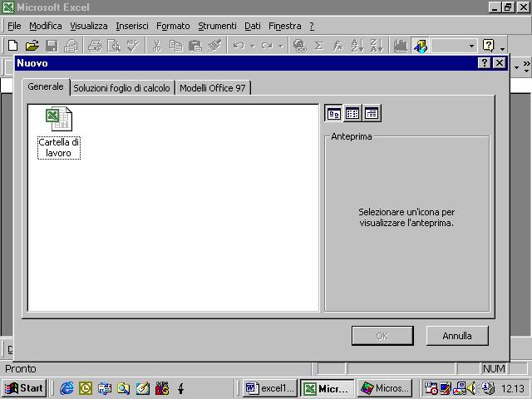
Task: Click the Paste Function fx icon
Action: click(x=338, y=46)
